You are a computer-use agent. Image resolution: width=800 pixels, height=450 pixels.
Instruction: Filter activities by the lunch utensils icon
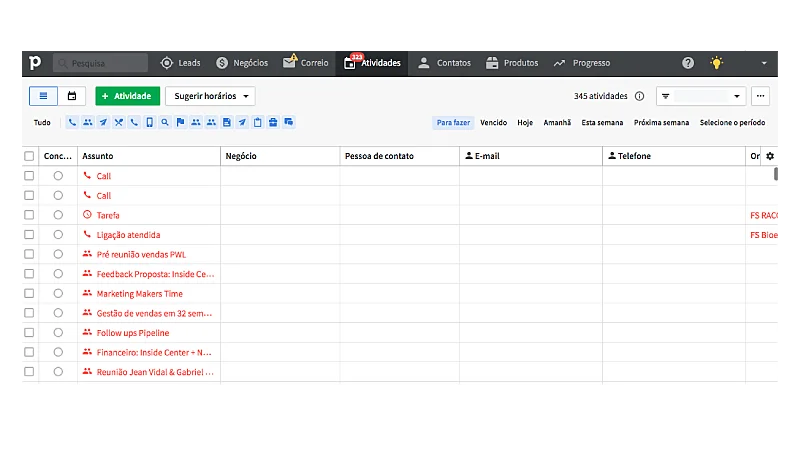click(118, 122)
